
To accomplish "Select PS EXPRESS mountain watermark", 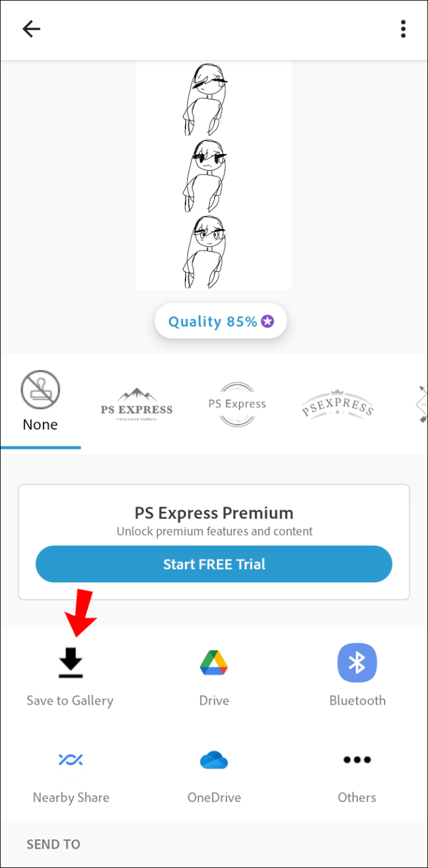I will pos(136,404).
